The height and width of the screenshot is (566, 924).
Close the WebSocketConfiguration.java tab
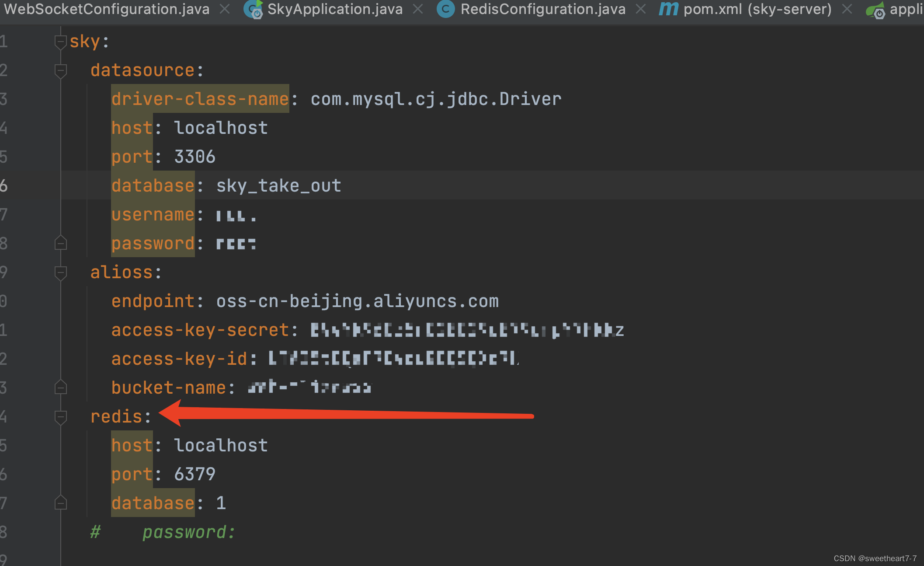225,9
